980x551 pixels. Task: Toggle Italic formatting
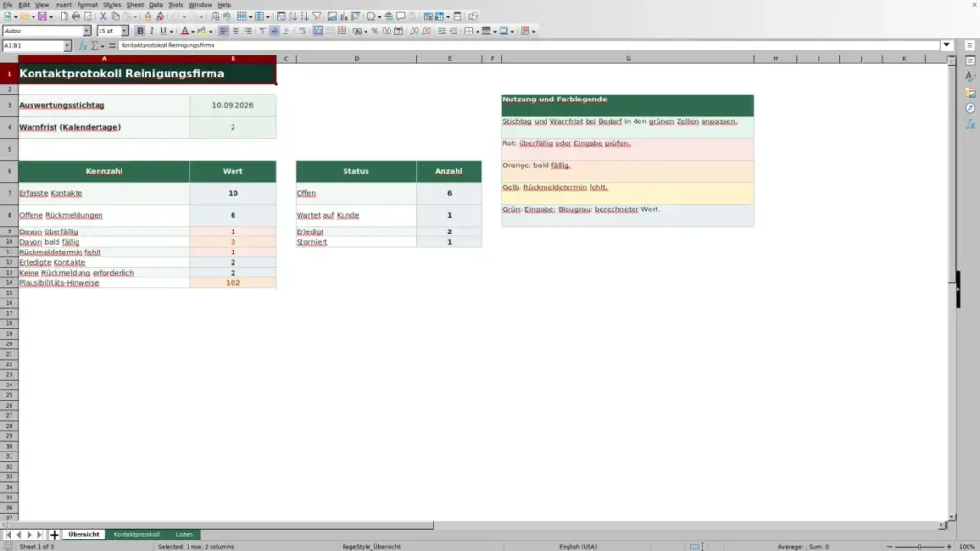coord(152,32)
